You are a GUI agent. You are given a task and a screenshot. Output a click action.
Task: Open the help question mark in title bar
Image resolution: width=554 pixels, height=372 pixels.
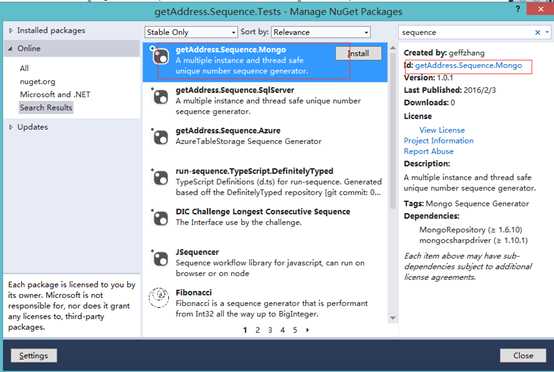(517, 9)
